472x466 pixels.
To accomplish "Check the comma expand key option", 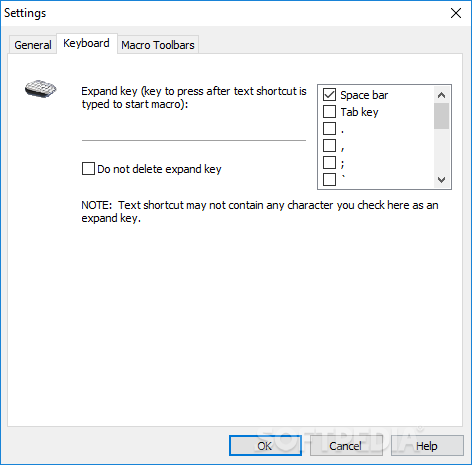I will click(329, 145).
